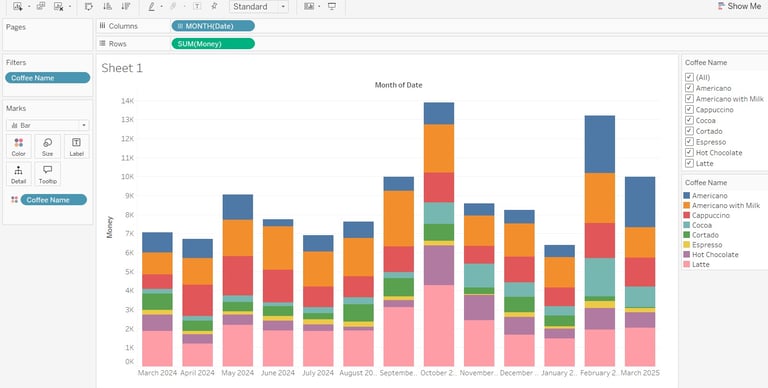Click the New Worksheet toolbar icon

coord(18,6)
